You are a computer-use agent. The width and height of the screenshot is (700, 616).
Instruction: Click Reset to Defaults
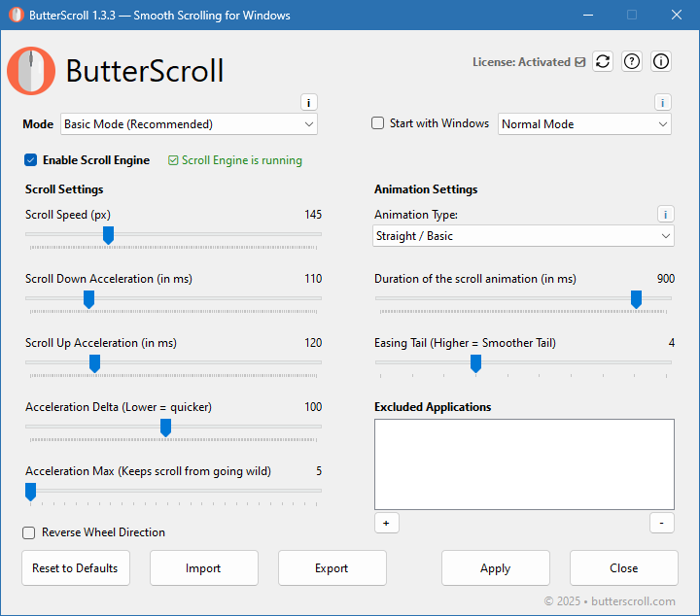(76, 567)
